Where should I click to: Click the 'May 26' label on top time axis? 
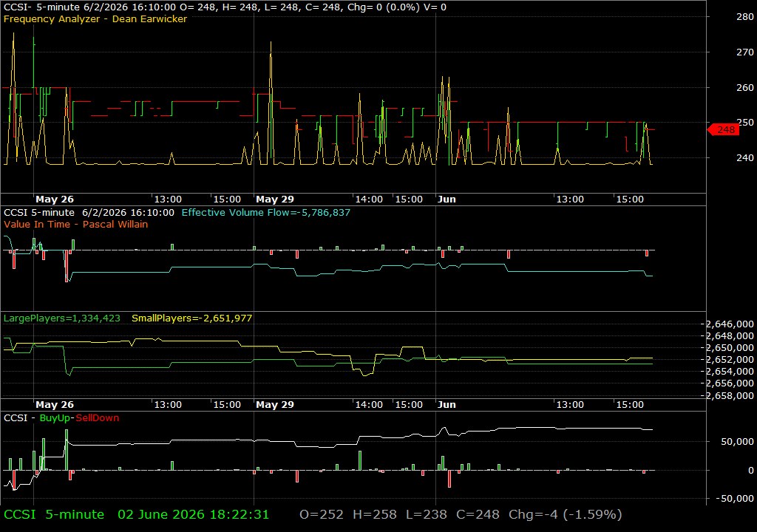(x=55, y=199)
